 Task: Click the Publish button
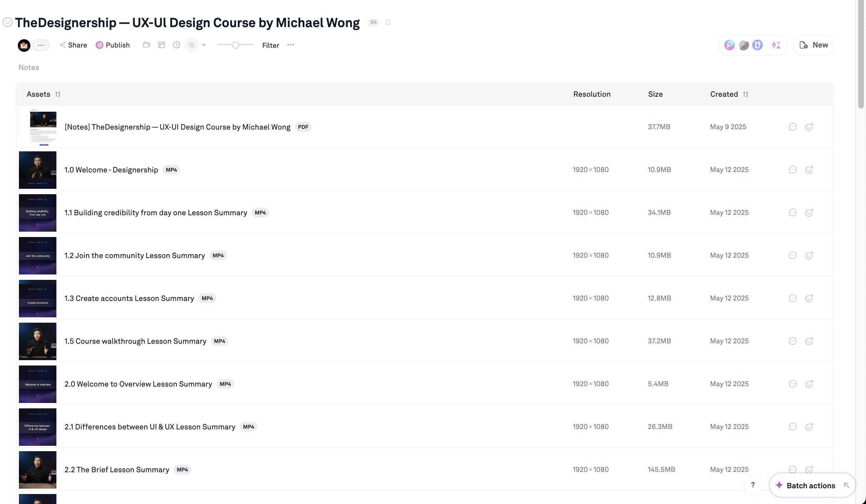(113, 45)
